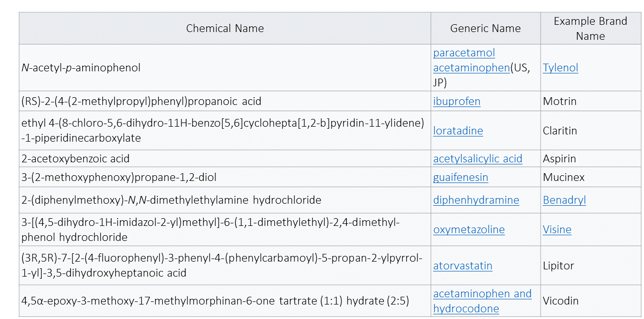This screenshot has height=319, width=644.
Task: Click the Example Brand Name header
Action: point(590,28)
